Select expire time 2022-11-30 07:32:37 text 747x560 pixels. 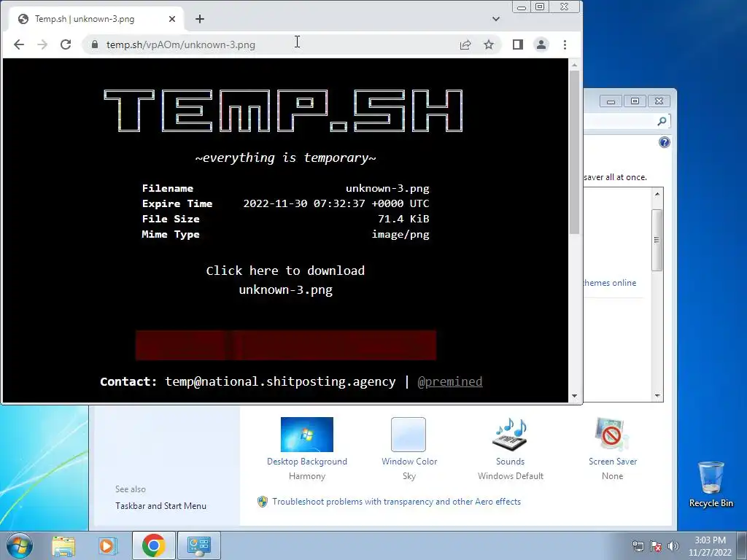[x=336, y=204]
